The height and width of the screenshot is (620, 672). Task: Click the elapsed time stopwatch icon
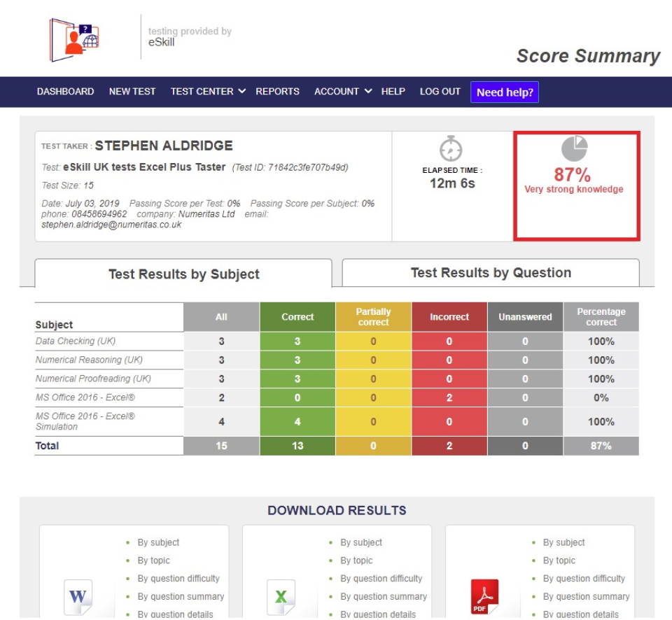(x=451, y=148)
